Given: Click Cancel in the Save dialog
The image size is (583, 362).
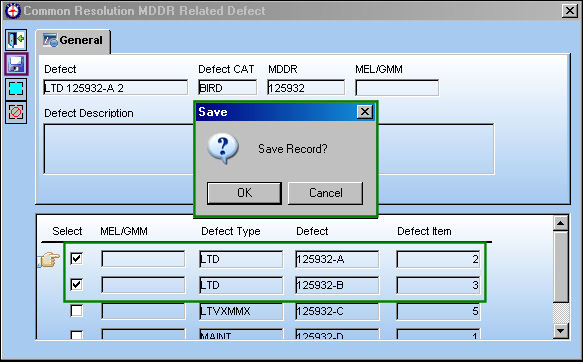Looking at the screenshot, I should click(x=325, y=193).
